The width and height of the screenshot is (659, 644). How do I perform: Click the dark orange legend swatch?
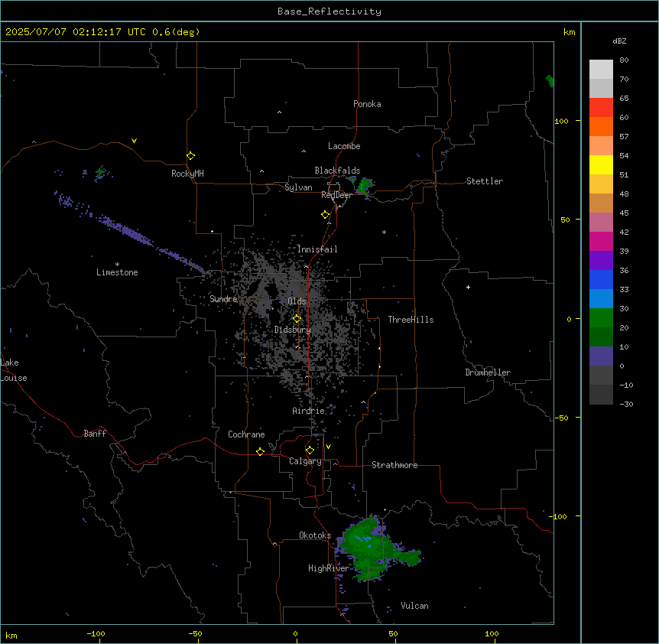coord(601,126)
